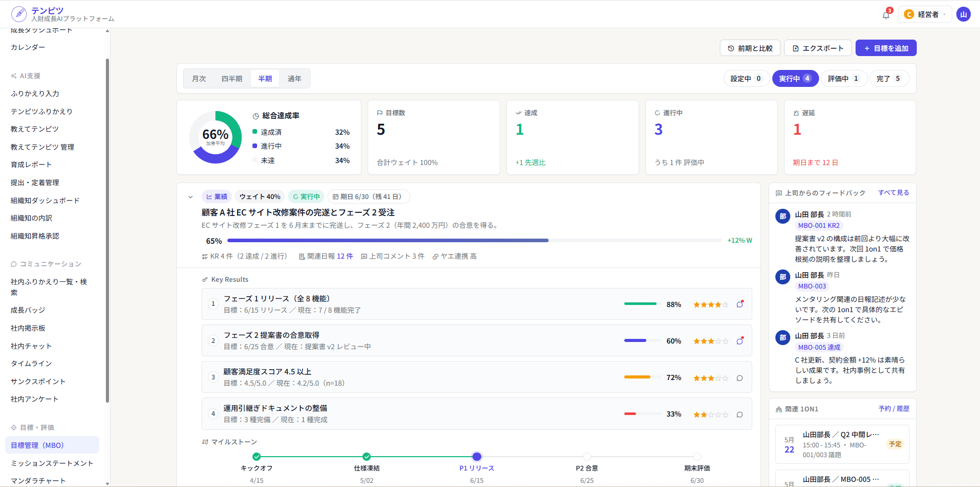Screen dimensions: 980x487
Task: Click 前期と比較 button
Action: (x=750, y=48)
